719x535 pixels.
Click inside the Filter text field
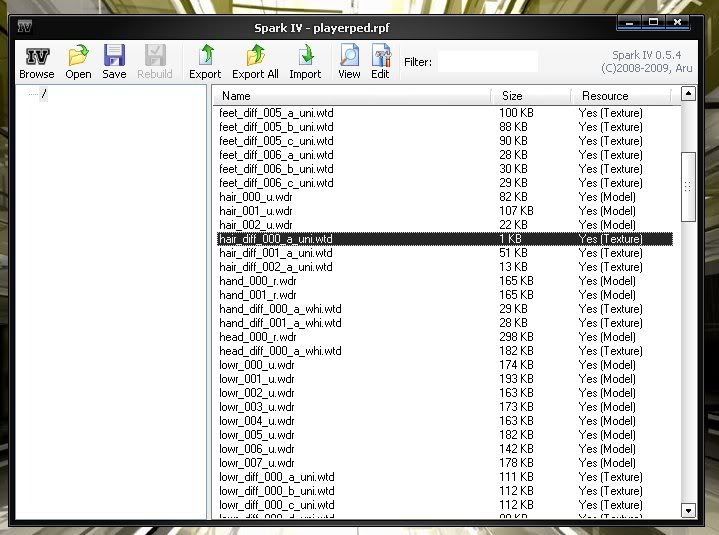(488, 62)
